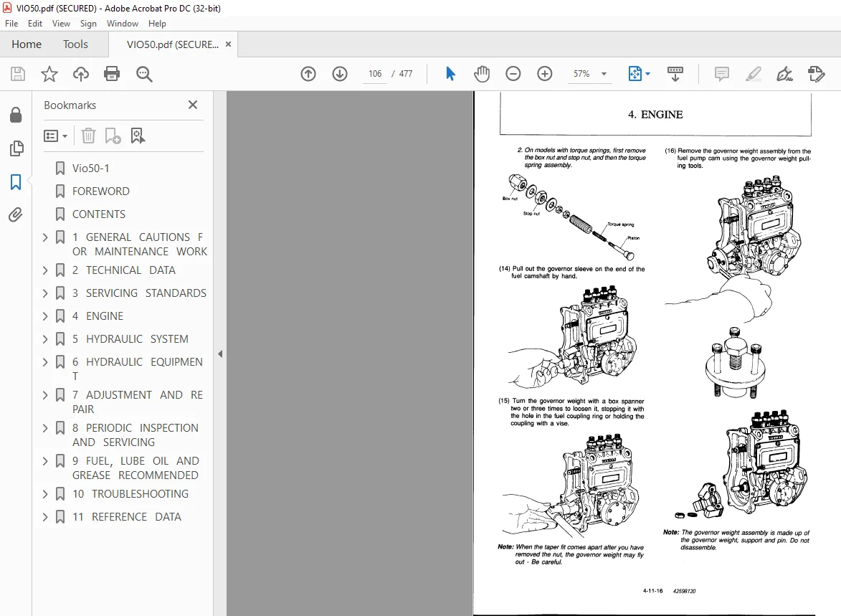
Task: Open the CONTENTS bookmark
Action: 99,214
